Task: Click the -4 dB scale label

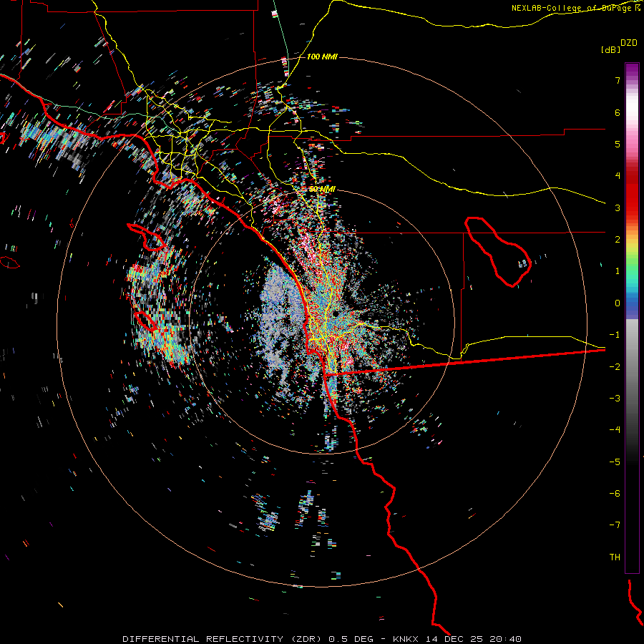Action: coord(615,430)
